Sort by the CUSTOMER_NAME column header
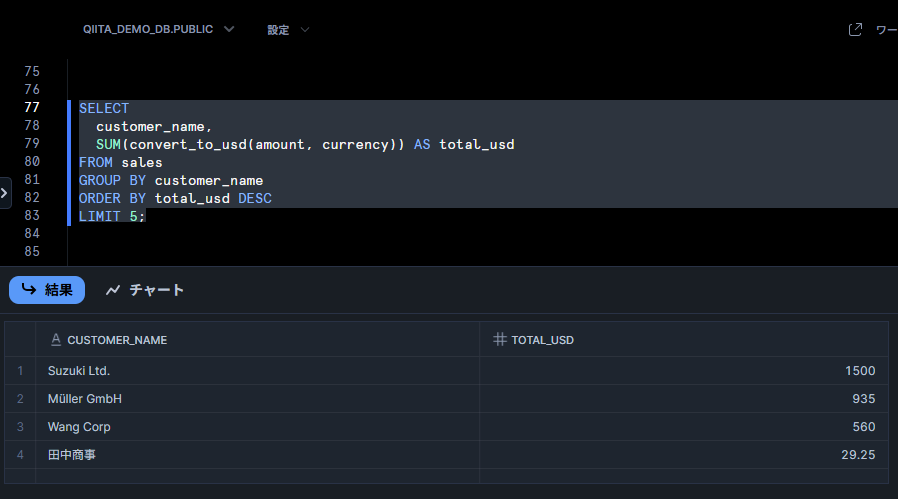898x499 pixels. (117, 340)
